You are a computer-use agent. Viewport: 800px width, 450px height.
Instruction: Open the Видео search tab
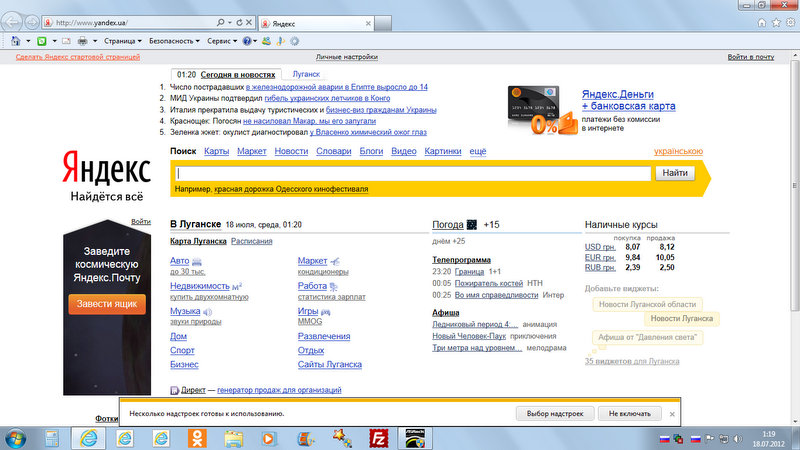click(x=404, y=152)
